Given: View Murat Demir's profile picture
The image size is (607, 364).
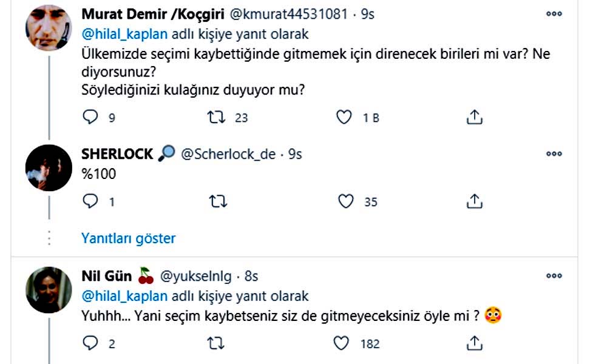Looking at the screenshot, I should tap(49, 27).
